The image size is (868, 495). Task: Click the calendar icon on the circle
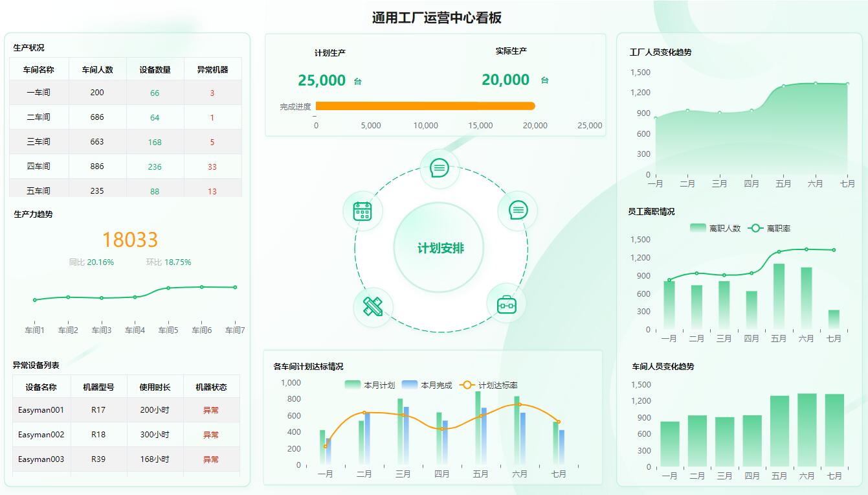point(362,211)
